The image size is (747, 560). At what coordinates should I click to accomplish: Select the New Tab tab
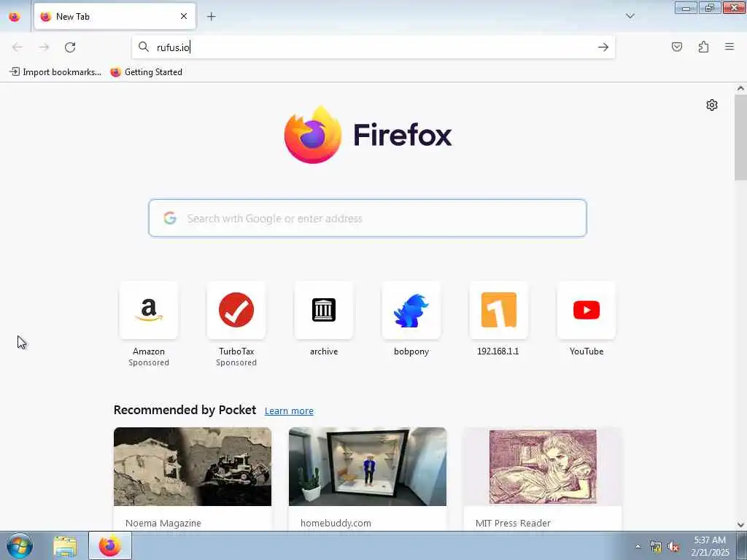(115, 17)
